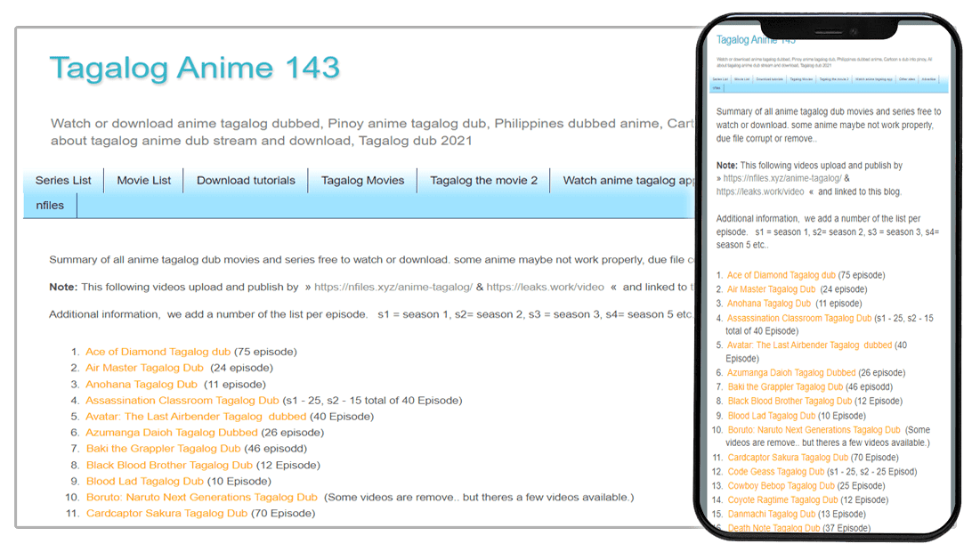Open Azumanga Daioh Tagalog Dubbed on desktop

coord(171,432)
